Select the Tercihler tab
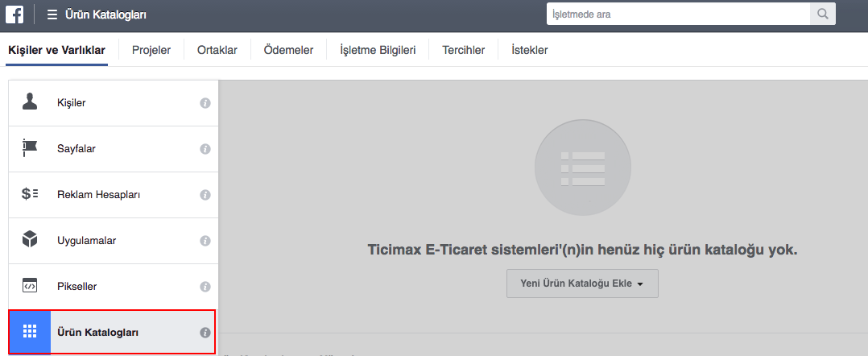The image size is (868, 356). click(x=463, y=51)
